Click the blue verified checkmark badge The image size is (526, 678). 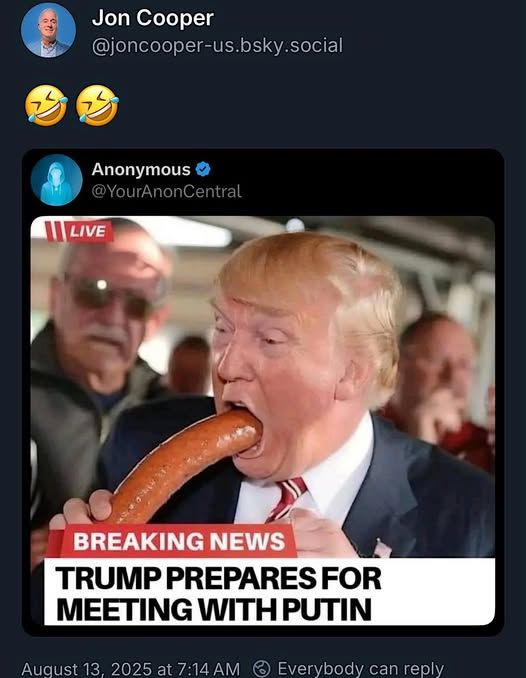pos(203,169)
